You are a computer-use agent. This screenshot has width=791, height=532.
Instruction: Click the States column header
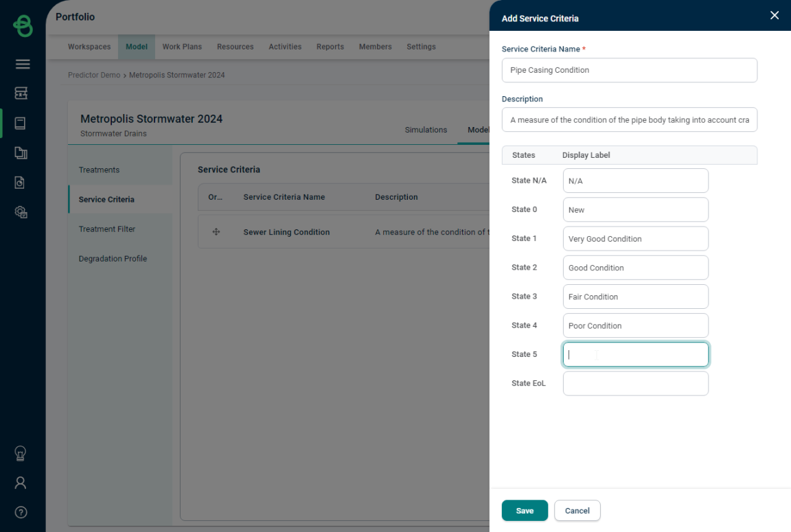[x=524, y=155]
